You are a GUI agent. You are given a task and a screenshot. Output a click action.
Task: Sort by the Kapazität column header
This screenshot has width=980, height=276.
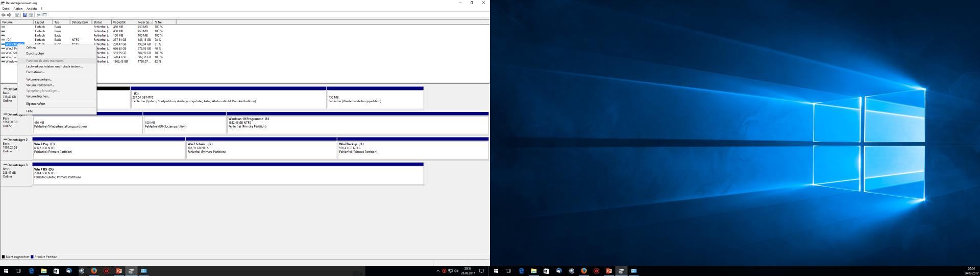[x=124, y=22]
